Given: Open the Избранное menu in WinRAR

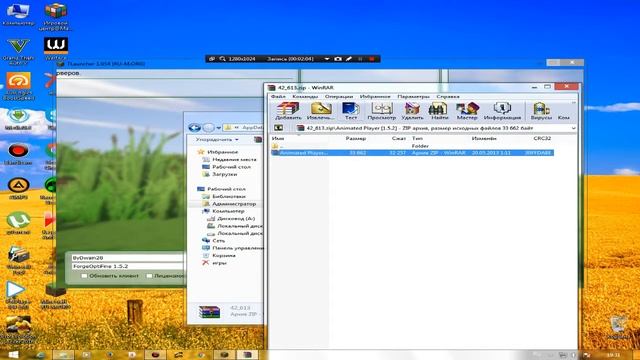Looking at the screenshot, I should click(375, 96).
